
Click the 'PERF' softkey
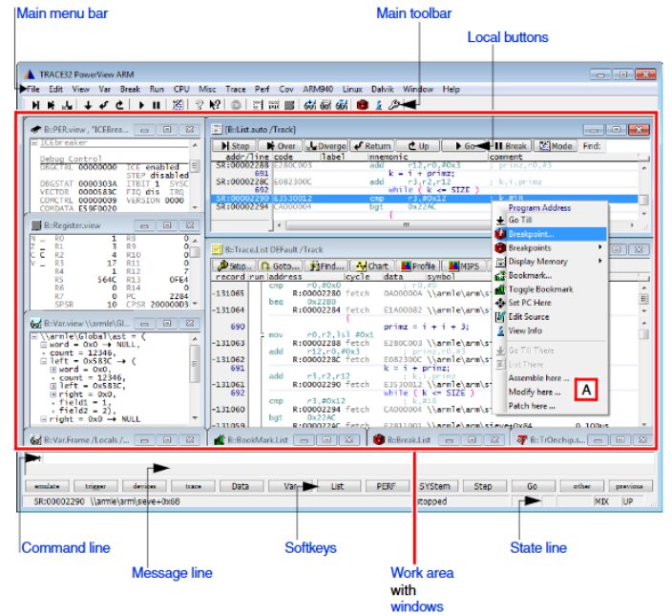pyautogui.click(x=387, y=486)
